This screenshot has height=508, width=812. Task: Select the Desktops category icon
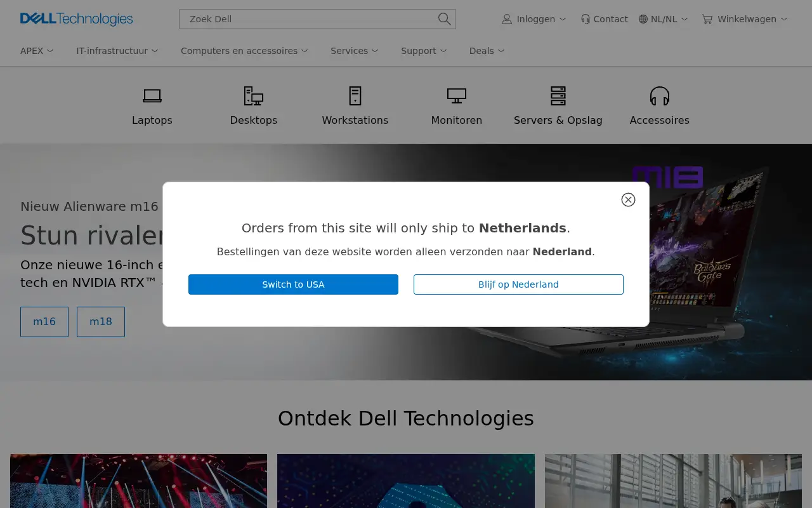[254, 96]
